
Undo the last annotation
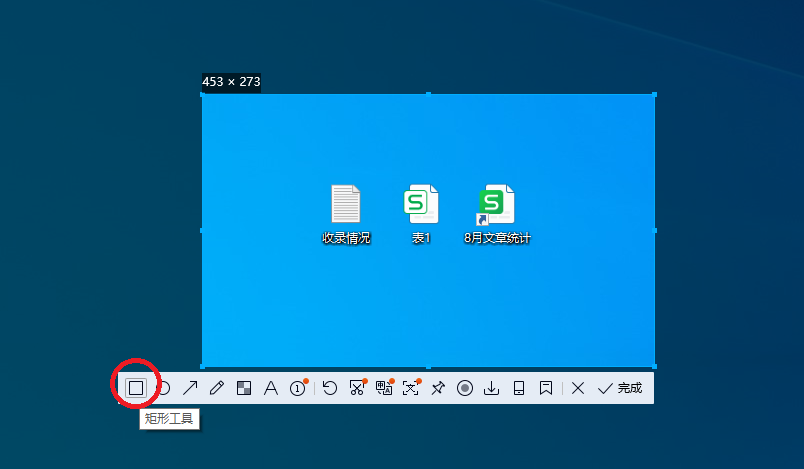pos(330,388)
